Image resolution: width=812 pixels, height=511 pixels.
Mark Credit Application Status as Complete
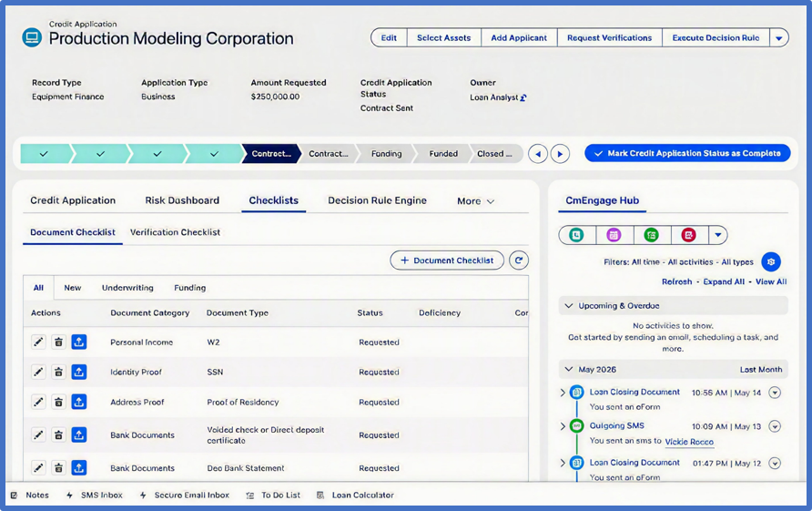pos(687,153)
